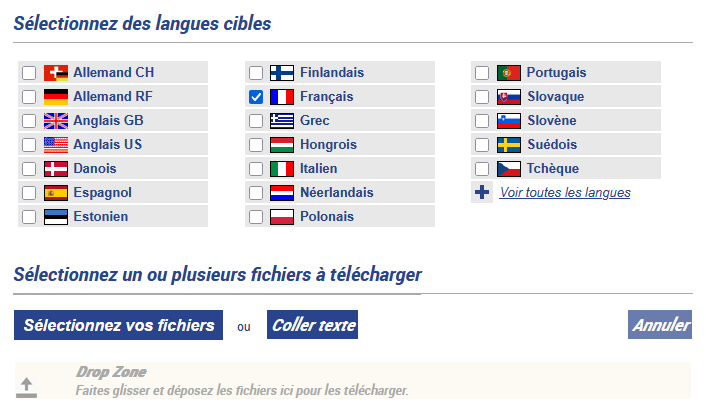Screen dimensions: 706x411
Task: Click the Coller texte button
Action: 312,325
